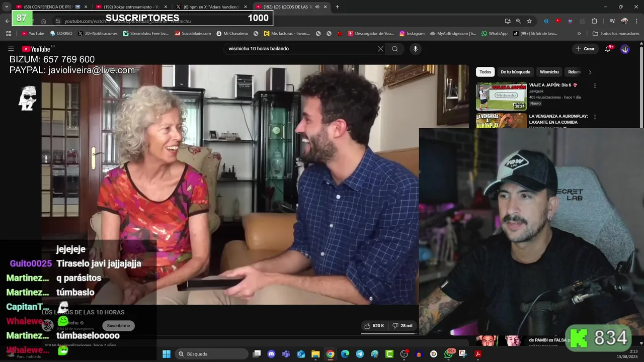
Task: Expand Chrome tab search dropdown arrow
Action: point(7,7)
